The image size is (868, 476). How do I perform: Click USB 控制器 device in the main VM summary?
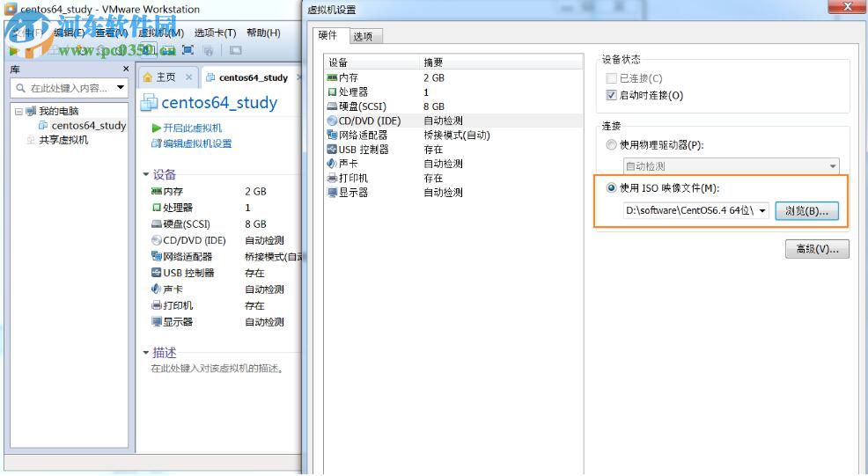[183, 273]
